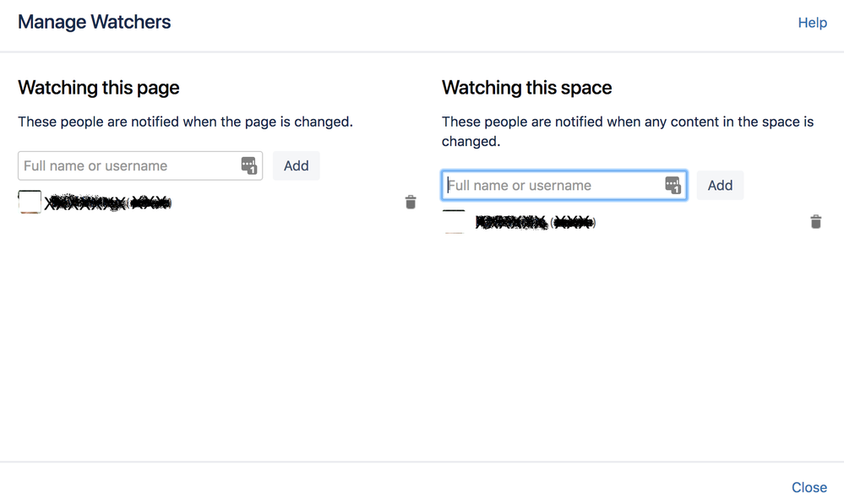Click Close in the Manage Watchers dialog
The image size is (844, 504).
click(809, 487)
